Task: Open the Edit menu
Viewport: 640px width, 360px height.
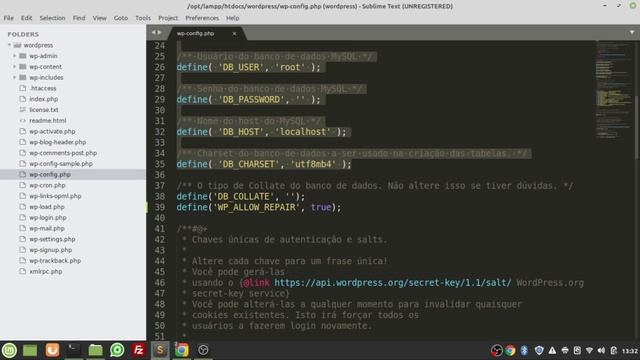Action: pos(27,18)
